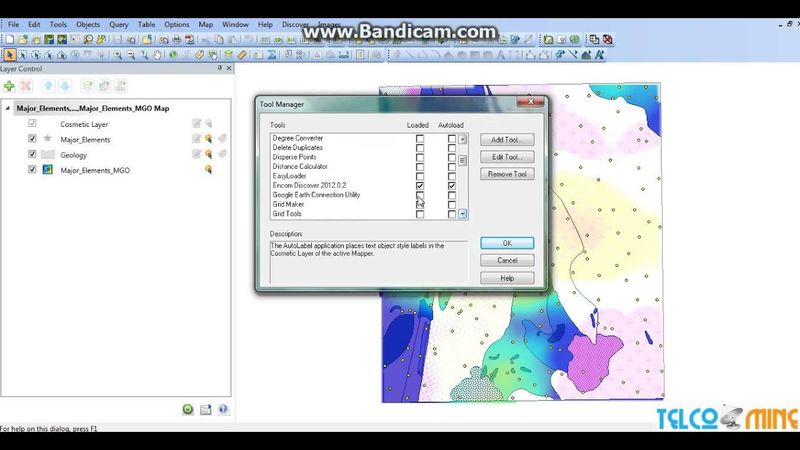
Task: Toggle selectable icon for Major_Elements_MGO layer
Action: [208, 169]
